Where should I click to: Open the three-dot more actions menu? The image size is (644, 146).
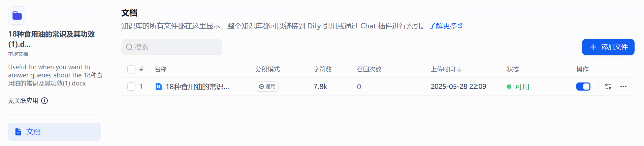point(623,87)
